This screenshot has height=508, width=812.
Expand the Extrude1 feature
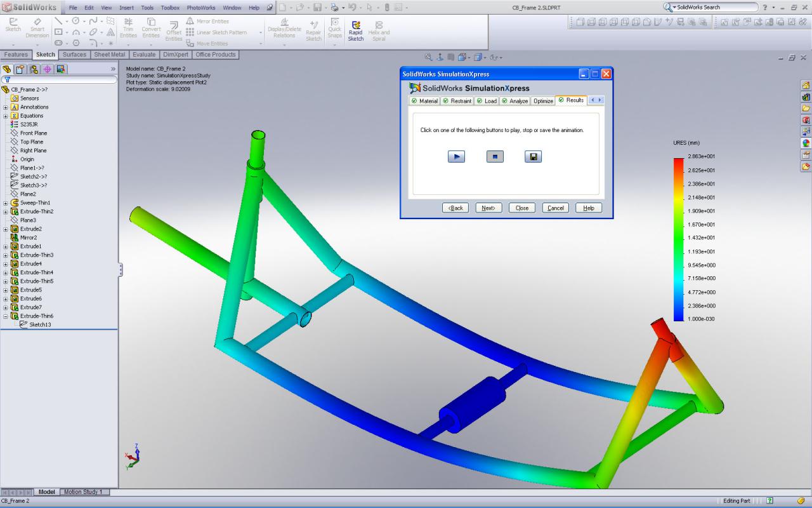pyautogui.click(x=6, y=246)
